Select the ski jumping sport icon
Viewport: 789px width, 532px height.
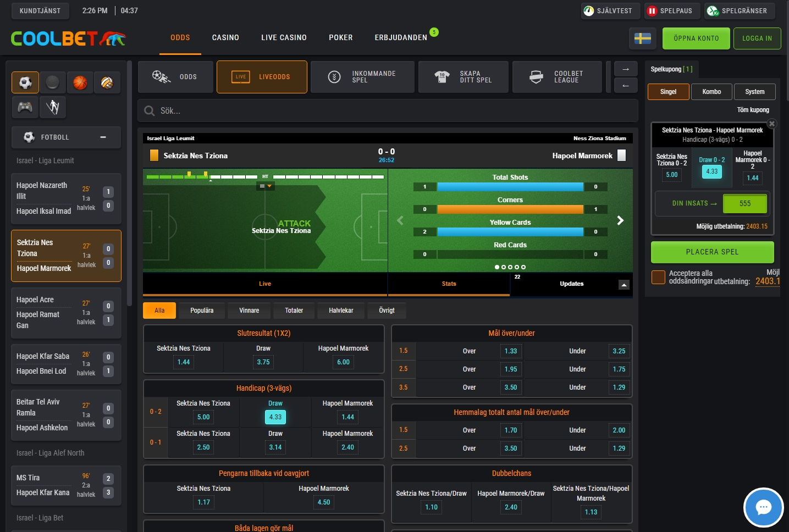tap(52, 107)
